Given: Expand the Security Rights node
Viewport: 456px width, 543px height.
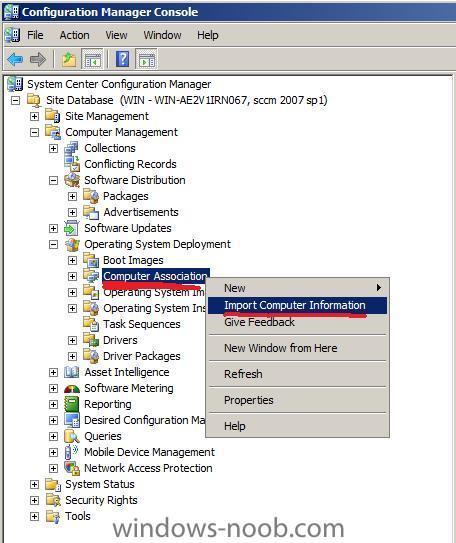Looking at the screenshot, I should coord(34,500).
